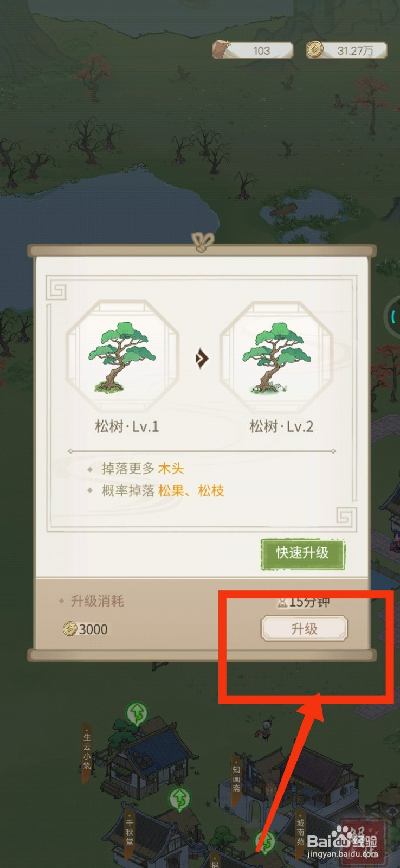This screenshot has width=400, height=868.
Task: Open the wood resource counter showing 103
Action: [x=253, y=50]
